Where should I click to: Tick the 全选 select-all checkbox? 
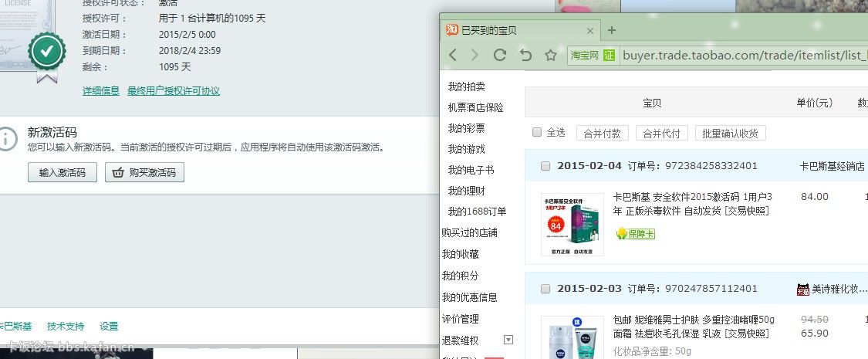pyautogui.click(x=536, y=133)
